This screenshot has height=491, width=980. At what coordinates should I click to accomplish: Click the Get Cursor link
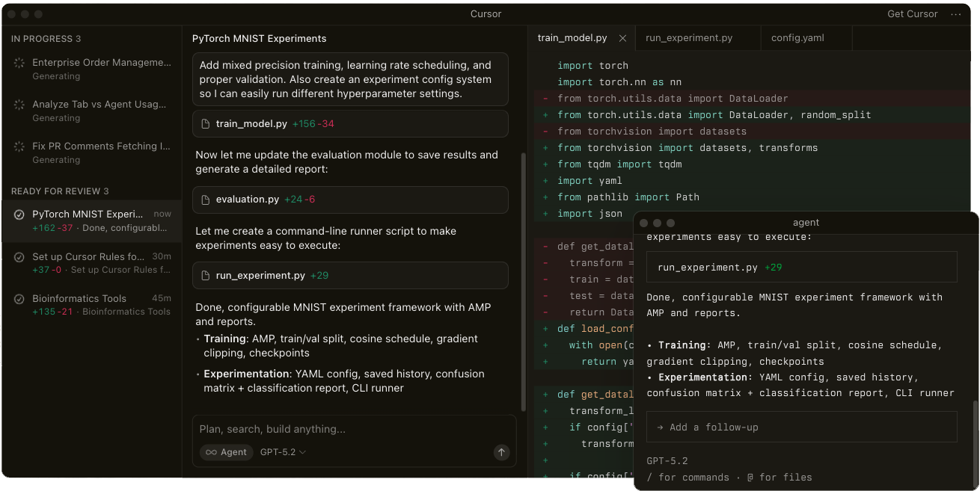pos(912,14)
